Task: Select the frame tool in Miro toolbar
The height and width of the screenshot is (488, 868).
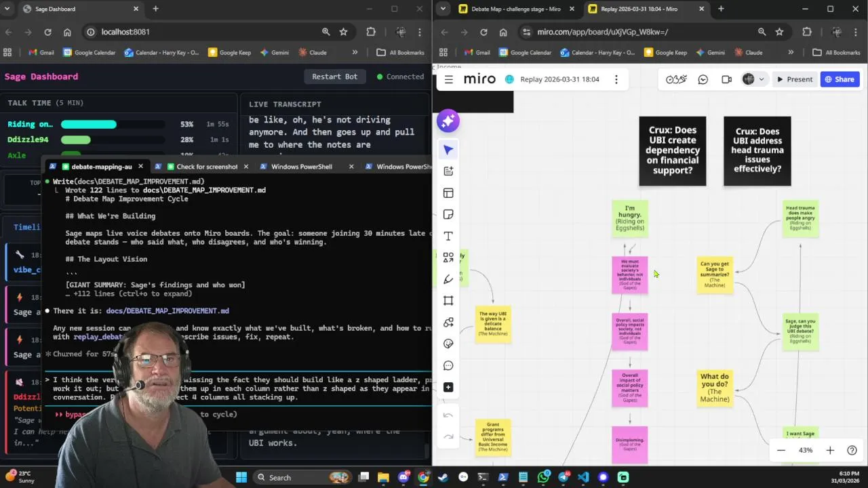Action: (448, 301)
